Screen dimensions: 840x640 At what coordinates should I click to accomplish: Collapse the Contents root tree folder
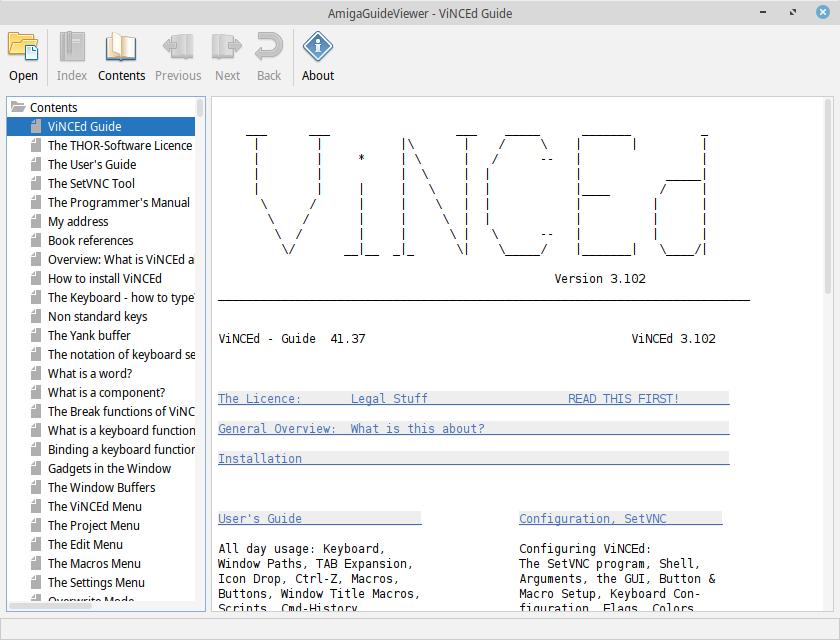18,107
